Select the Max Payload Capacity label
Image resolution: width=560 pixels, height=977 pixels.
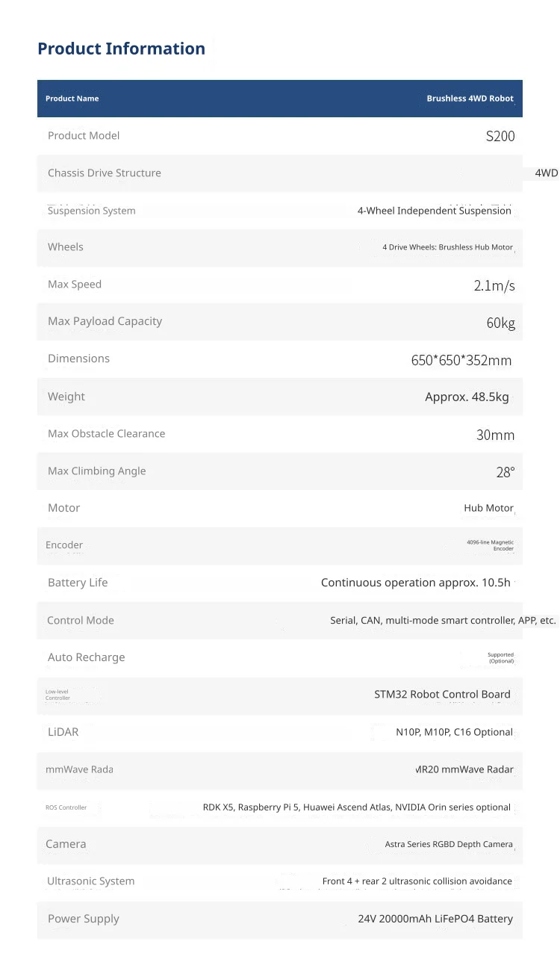[105, 321]
